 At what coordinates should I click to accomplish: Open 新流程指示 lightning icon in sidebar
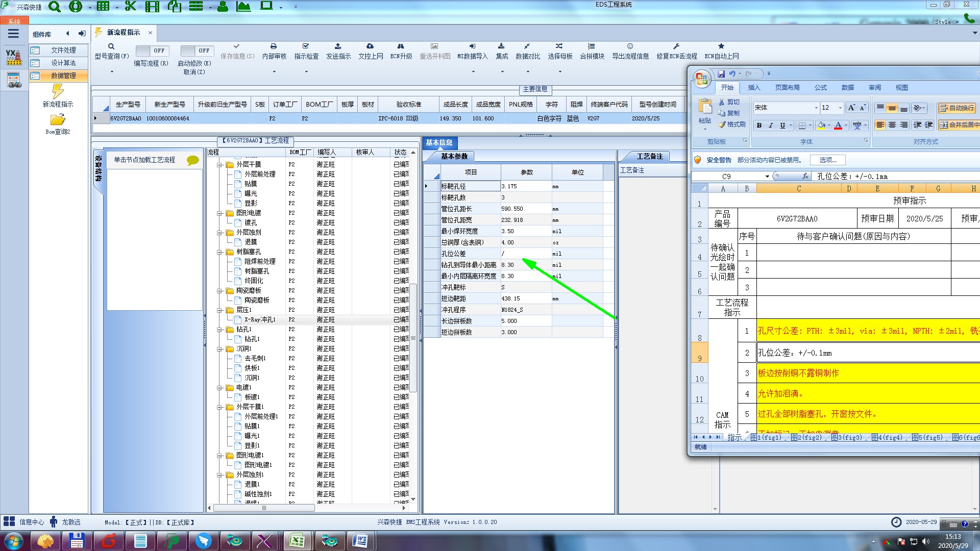pyautogui.click(x=58, y=92)
